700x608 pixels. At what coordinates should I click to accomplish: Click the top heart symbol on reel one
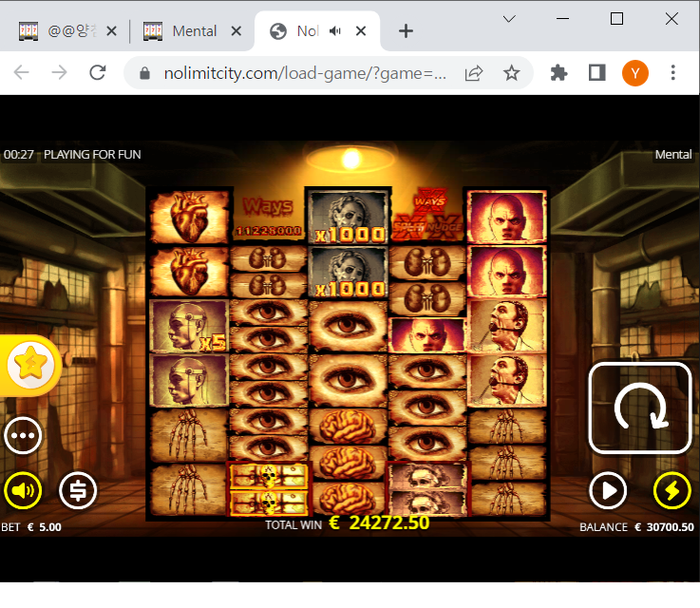pos(189,217)
